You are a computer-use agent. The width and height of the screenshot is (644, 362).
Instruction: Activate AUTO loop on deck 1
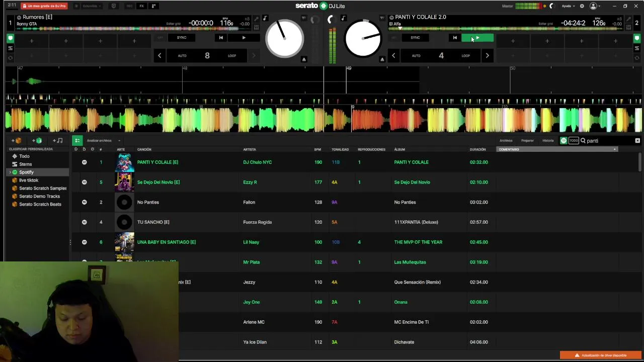coord(182,56)
